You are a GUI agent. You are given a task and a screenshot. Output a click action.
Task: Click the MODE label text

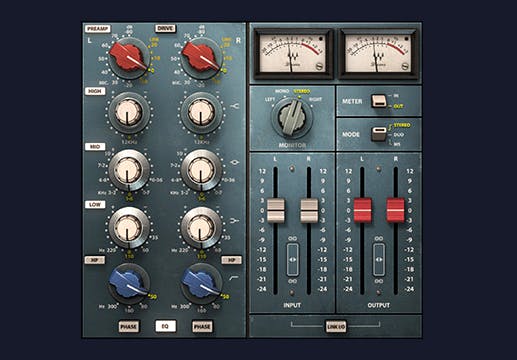351,135
